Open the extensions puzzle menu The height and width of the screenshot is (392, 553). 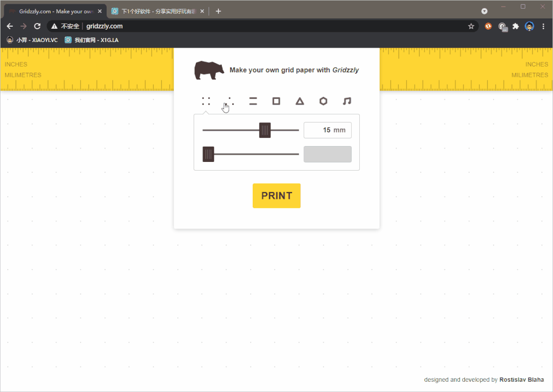pos(516,26)
